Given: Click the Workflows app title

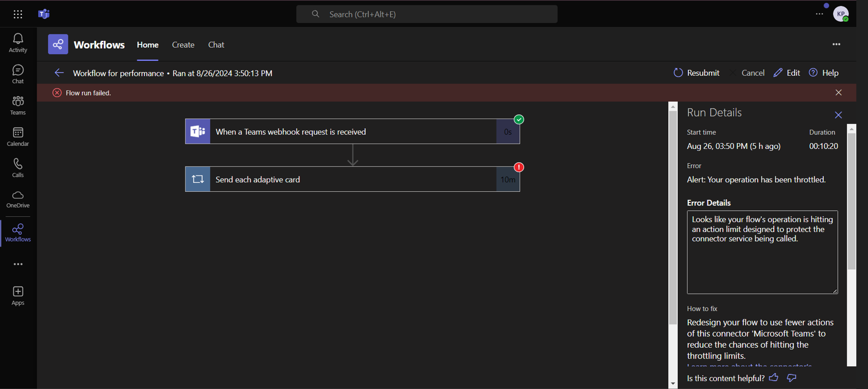Looking at the screenshot, I should (x=99, y=45).
